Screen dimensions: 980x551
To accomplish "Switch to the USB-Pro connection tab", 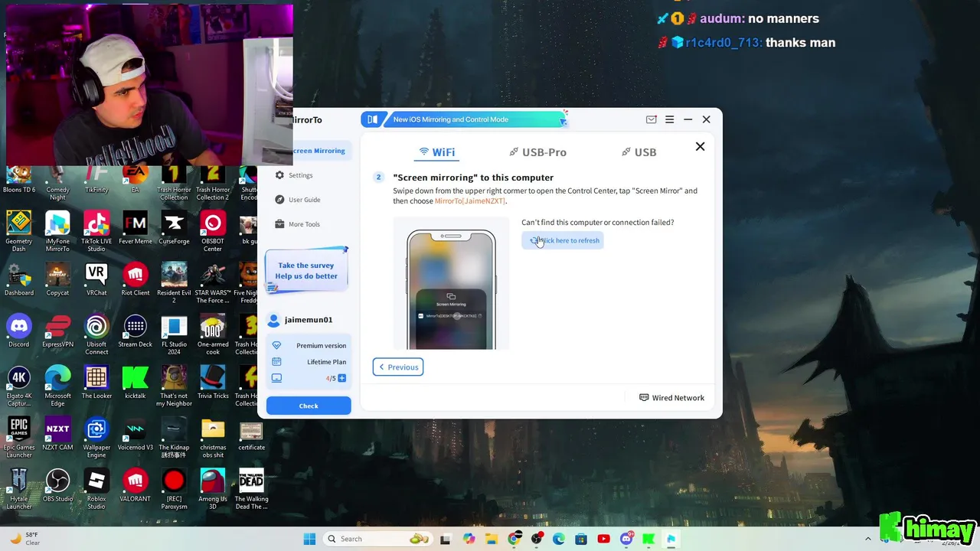I will (537, 152).
